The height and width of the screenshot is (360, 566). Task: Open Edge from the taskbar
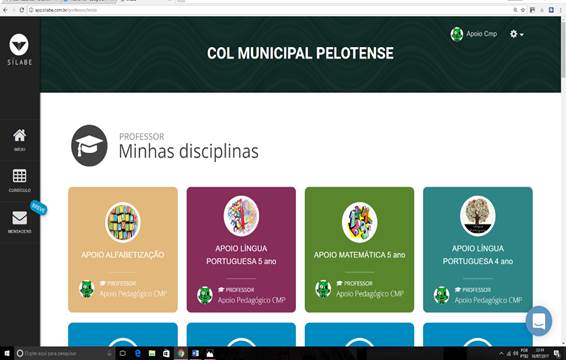pyautogui.click(x=138, y=353)
